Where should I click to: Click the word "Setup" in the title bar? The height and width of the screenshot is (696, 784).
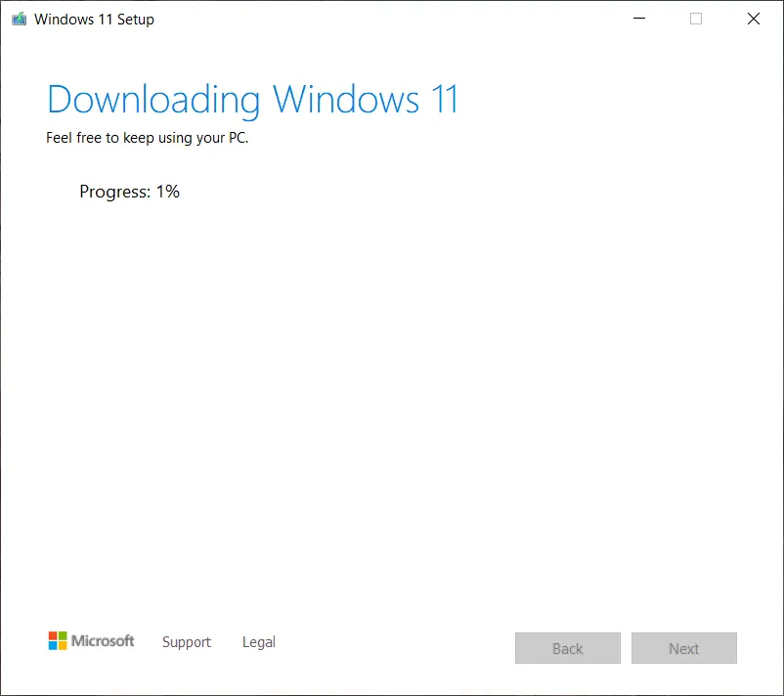coord(135,20)
